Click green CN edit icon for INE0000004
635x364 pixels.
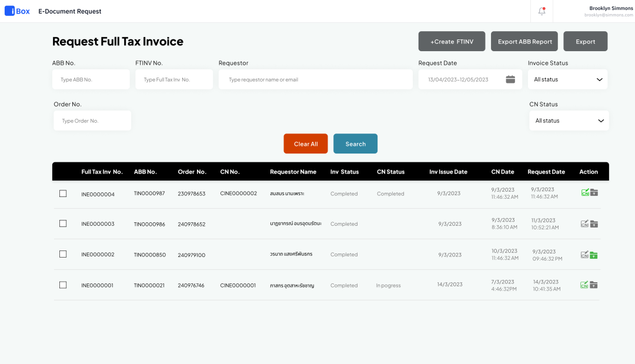pyautogui.click(x=584, y=193)
